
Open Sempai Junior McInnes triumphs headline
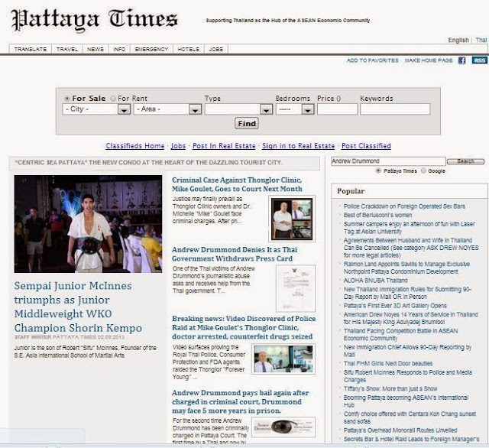point(78,307)
